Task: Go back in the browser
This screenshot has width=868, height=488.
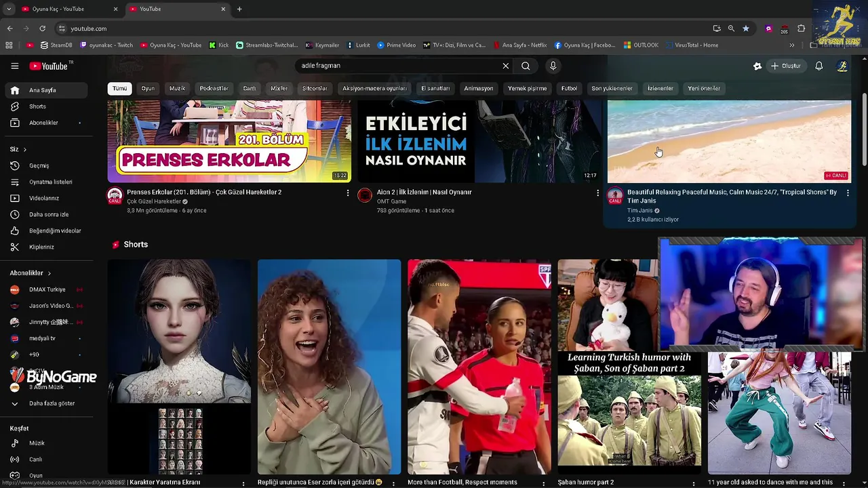Action: pyautogui.click(x=9, y=28)
